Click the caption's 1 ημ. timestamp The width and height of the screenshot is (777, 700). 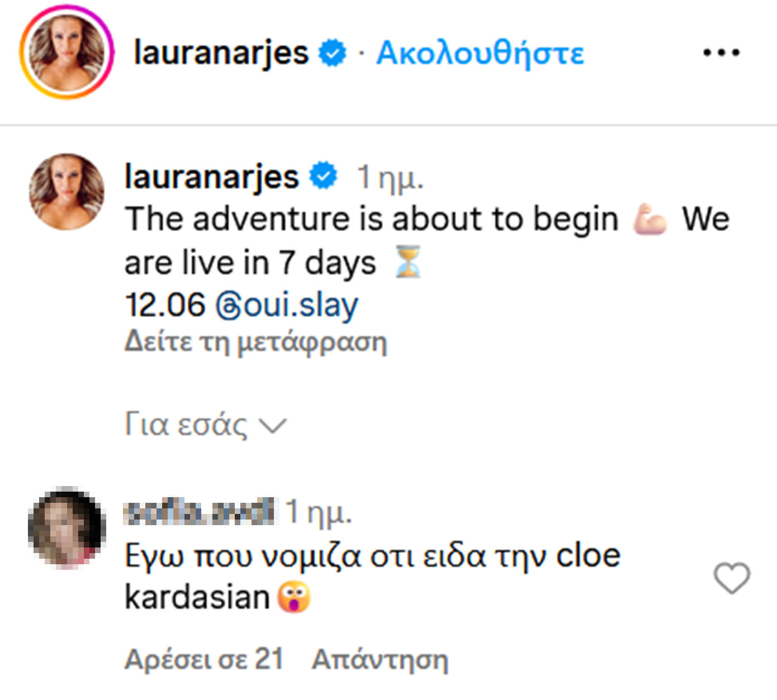coord(390,178)
